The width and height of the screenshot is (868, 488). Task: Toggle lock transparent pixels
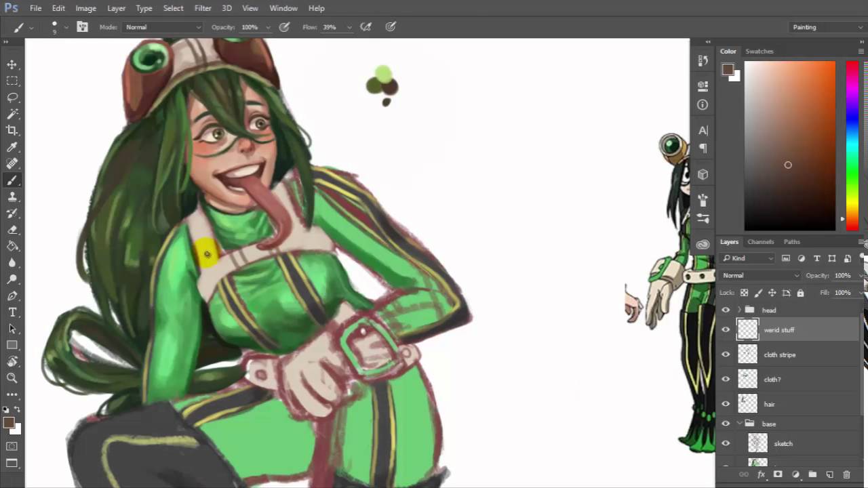[744, 293]
